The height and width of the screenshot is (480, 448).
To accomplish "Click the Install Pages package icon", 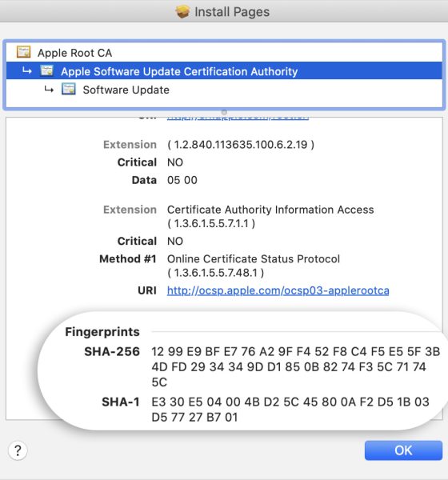I will (x=182, y=12).
